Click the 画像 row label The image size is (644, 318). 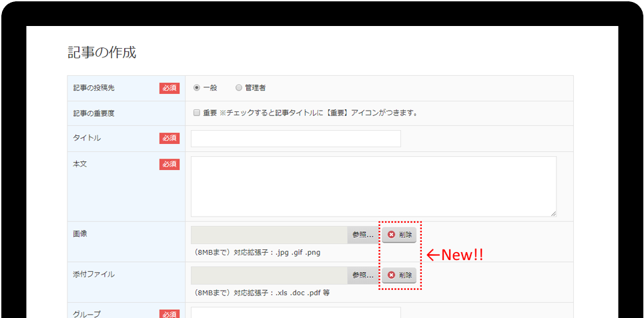click(x=80, y=234)
